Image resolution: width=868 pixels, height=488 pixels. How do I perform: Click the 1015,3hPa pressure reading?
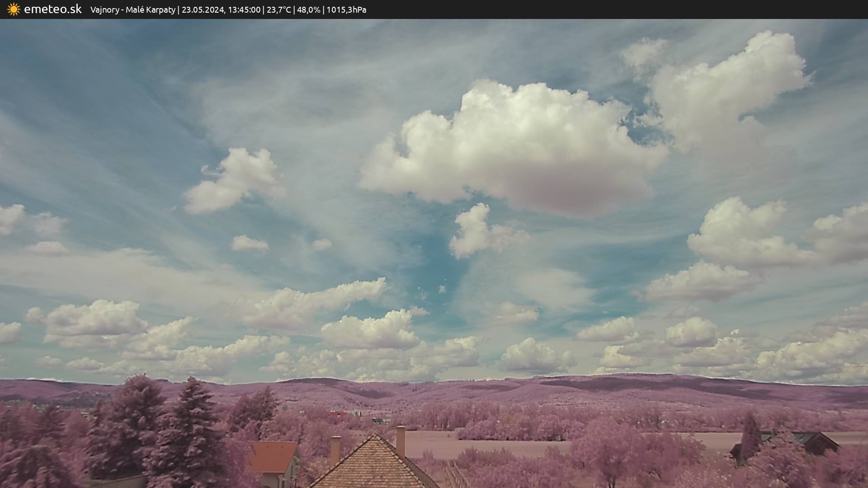346,10
